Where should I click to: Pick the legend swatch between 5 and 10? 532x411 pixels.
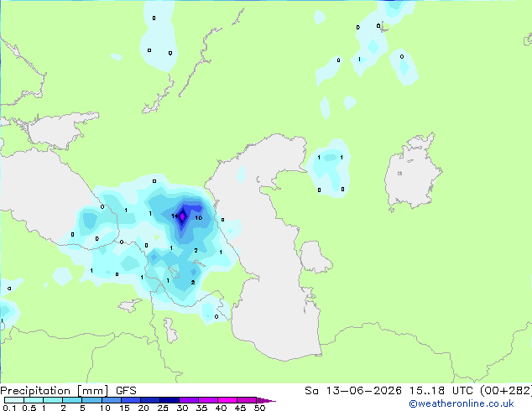click(x=91, y=400)
